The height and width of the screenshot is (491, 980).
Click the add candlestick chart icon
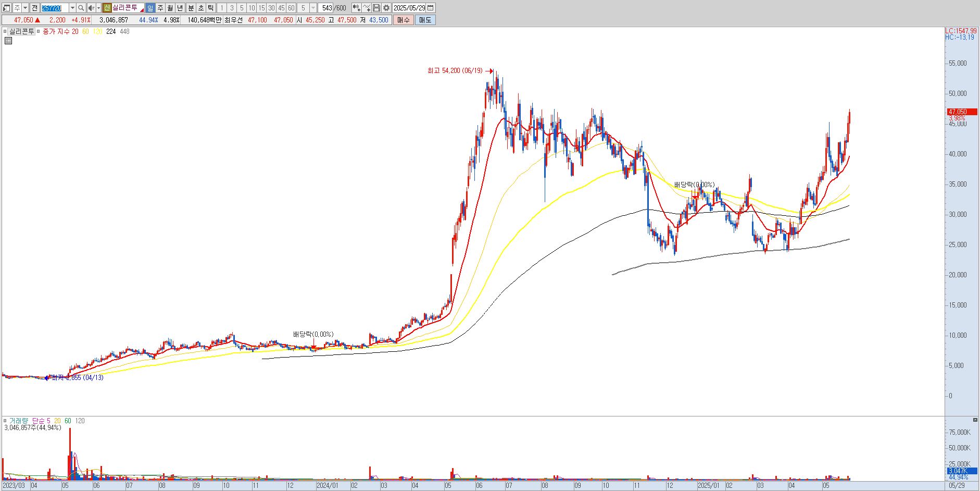(x=356, y=8)
